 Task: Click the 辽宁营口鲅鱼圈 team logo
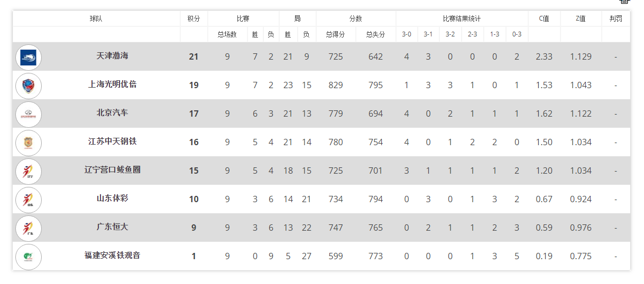click(29, 171)
